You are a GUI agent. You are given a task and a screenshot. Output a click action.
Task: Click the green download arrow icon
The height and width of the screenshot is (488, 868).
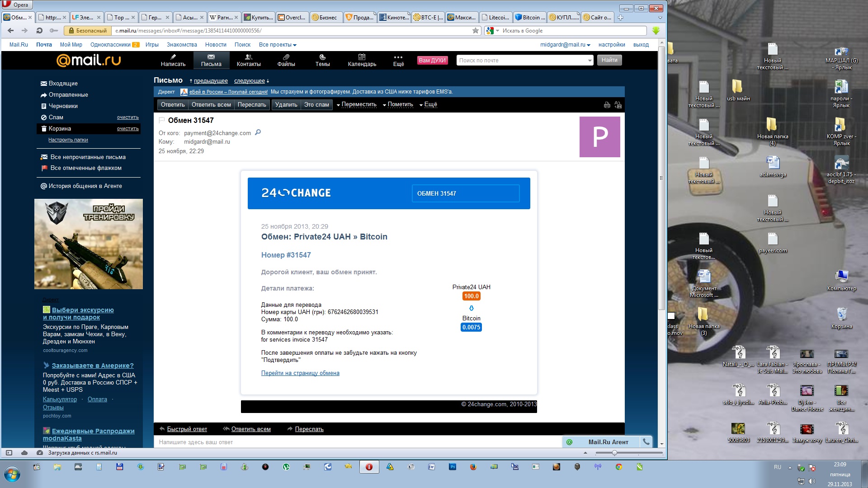[656, 31]
